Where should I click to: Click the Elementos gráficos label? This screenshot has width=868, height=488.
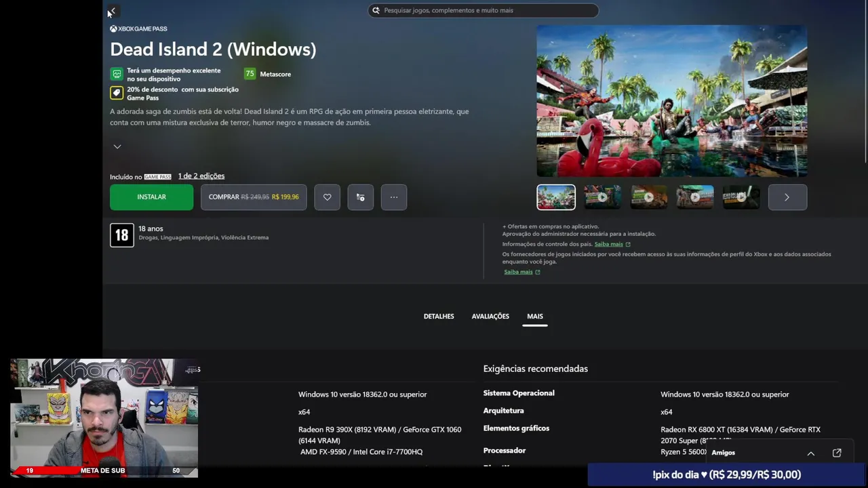[x=516, y=428]
